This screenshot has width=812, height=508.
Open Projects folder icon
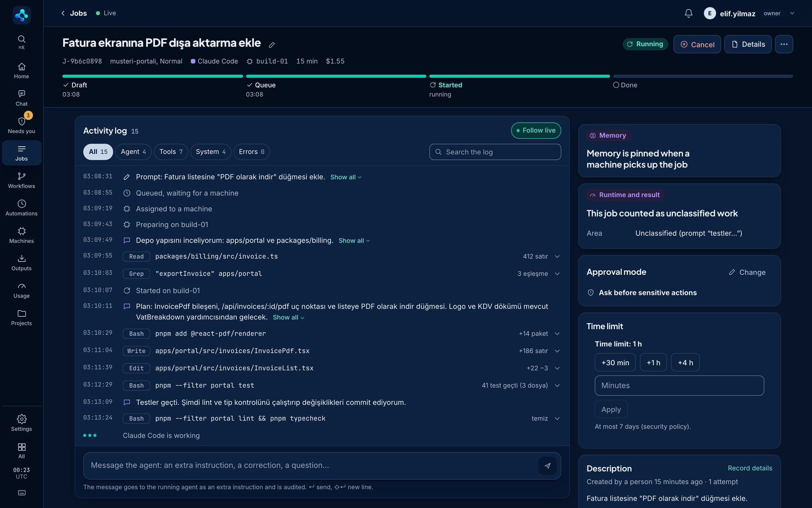click(x=22, y=313)
